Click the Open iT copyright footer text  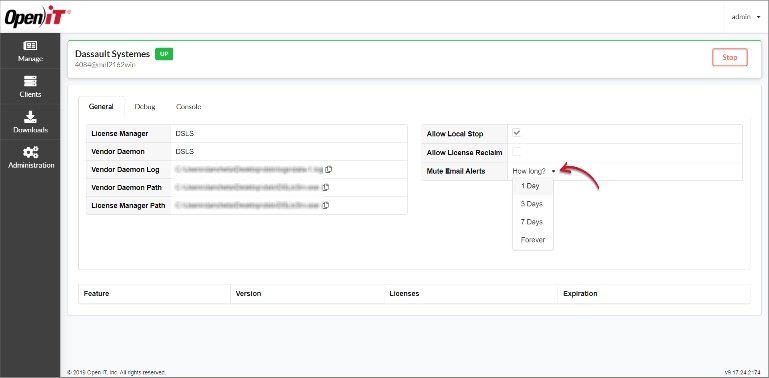coord(116,372)
